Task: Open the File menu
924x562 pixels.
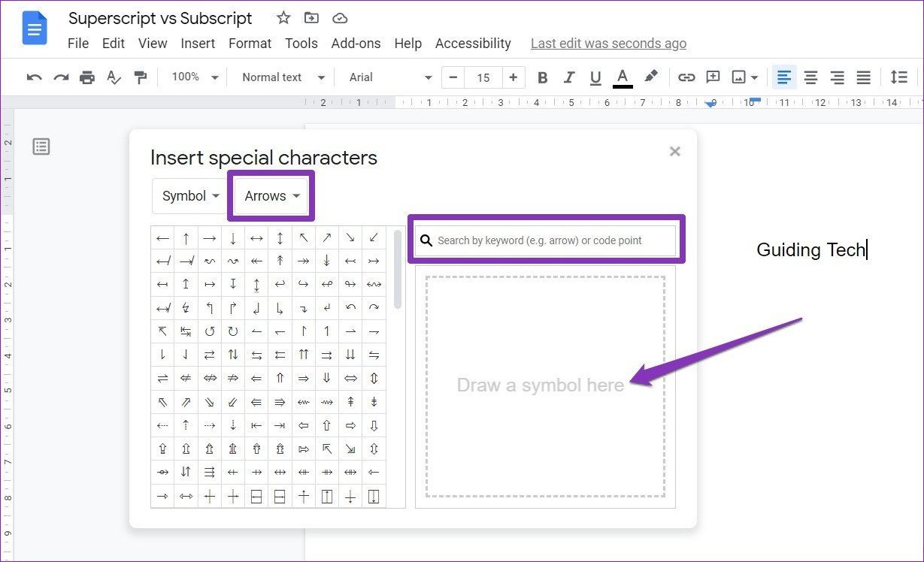Action: coord(78,44)
